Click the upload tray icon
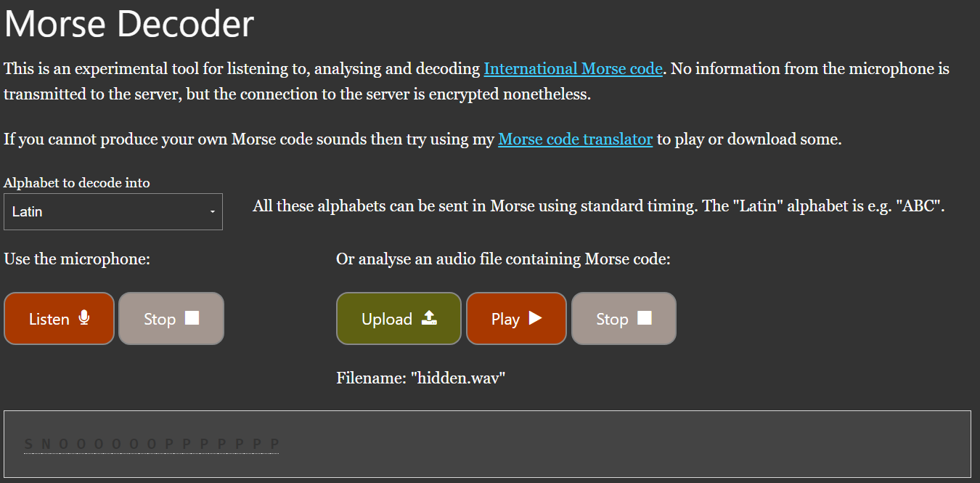 point(429,318)
